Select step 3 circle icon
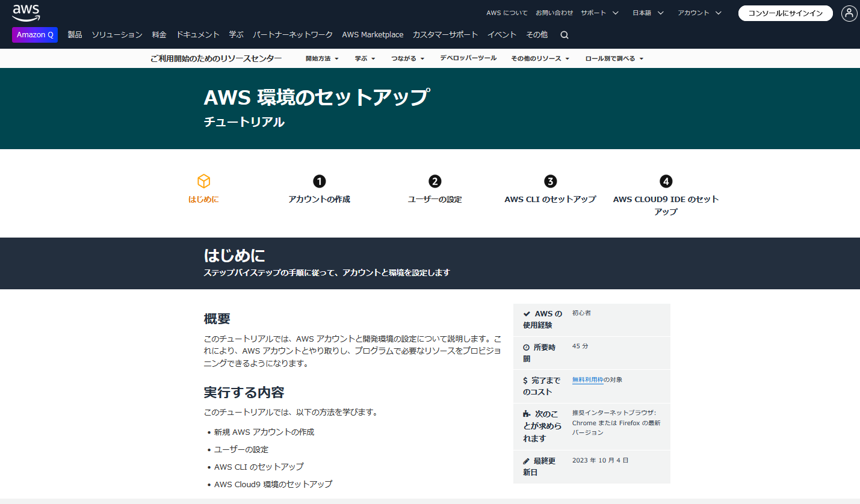 coord(550,181)
